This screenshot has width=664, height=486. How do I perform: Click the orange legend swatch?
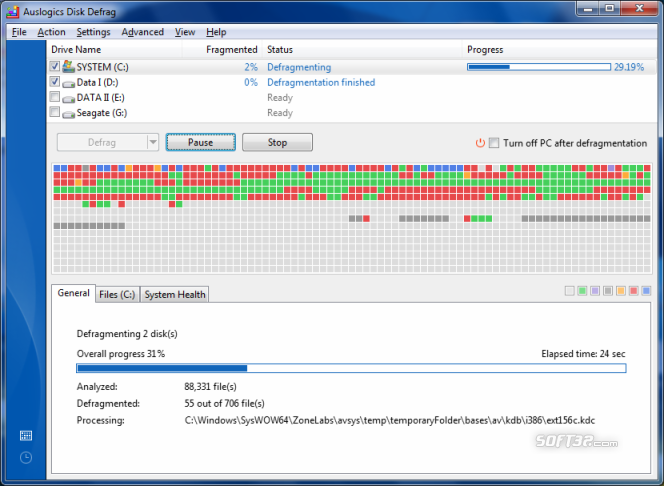[x=621, y=291]
